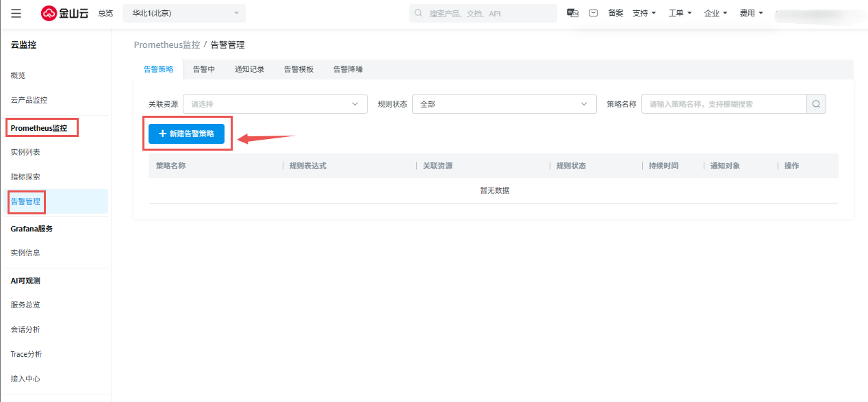Viewport: 868px width, 402px height.
Task: Expand the 费用 menu
Action: tap(752, 13)
